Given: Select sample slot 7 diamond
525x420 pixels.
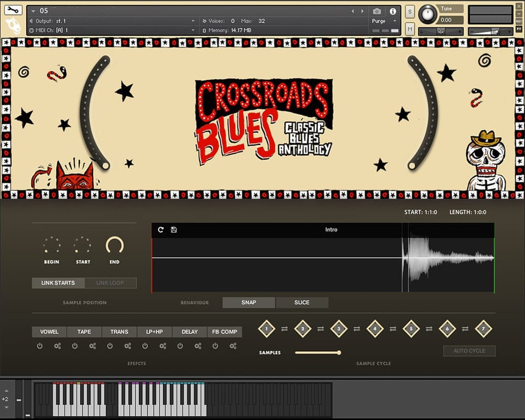Looking at the screenshot, I should coord(483,328).
